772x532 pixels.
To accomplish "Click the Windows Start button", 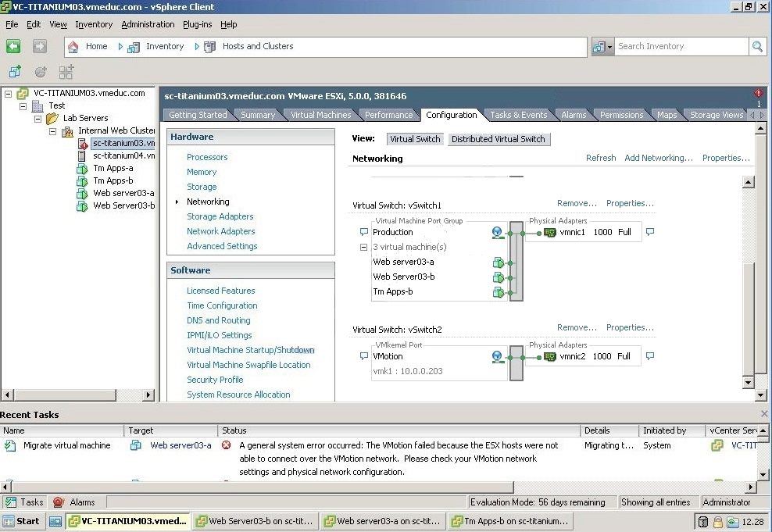I will tap(22, 521).
